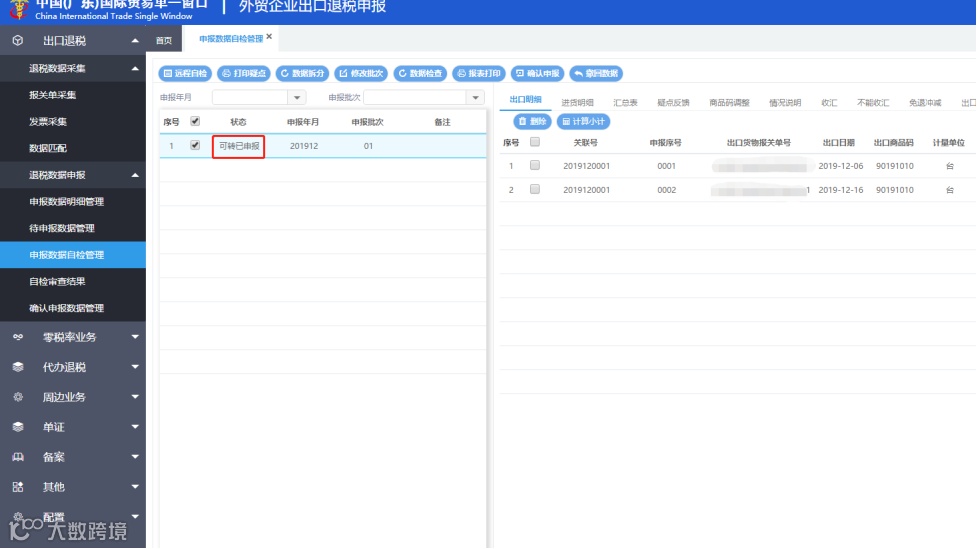Expand 周边业务 using its arrow

[135, 397]
